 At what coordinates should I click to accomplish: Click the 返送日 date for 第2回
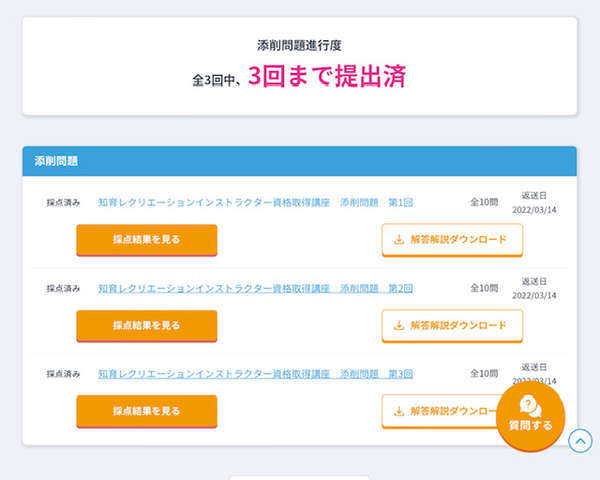pos(534,295)
